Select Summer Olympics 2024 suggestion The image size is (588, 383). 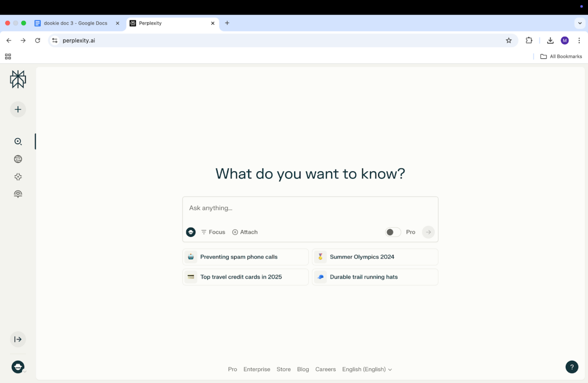375,257
